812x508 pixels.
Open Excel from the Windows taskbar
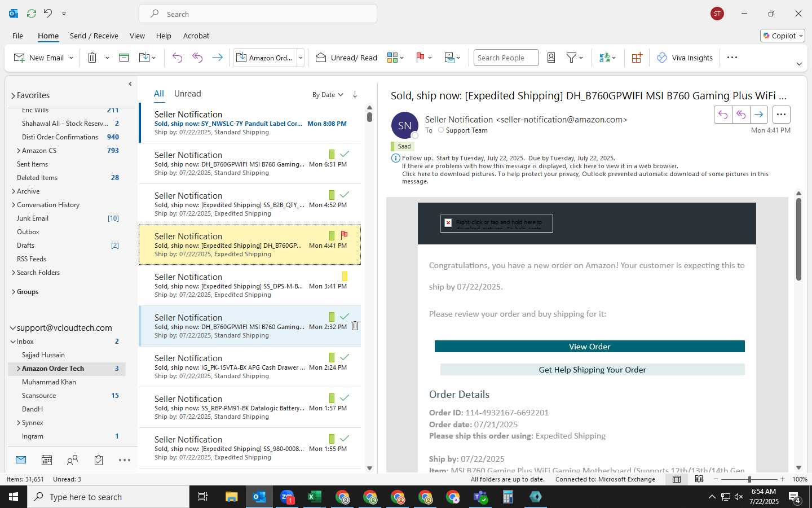(x=315, y=497)
